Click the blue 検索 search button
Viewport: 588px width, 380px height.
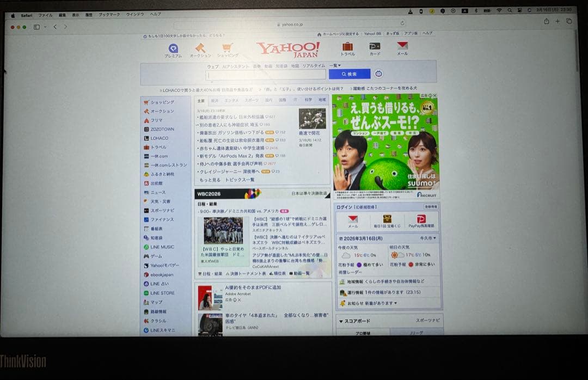click(349, 74)
